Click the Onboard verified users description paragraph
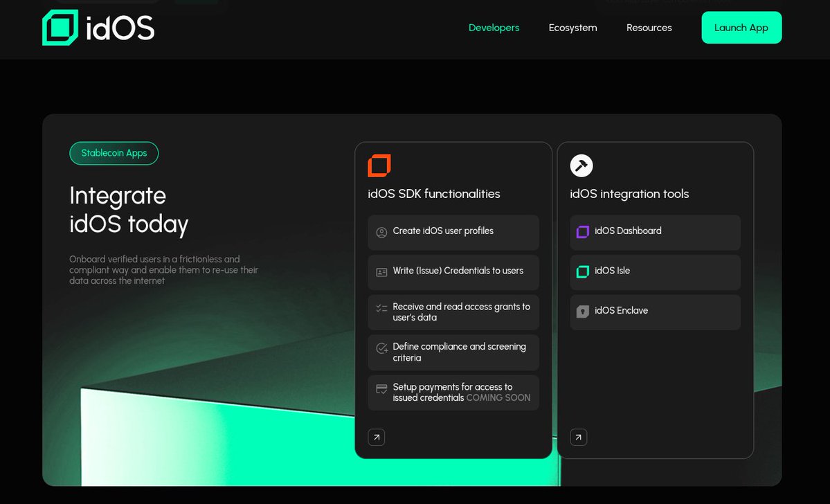The image size is (830, 504). [163, 270]
